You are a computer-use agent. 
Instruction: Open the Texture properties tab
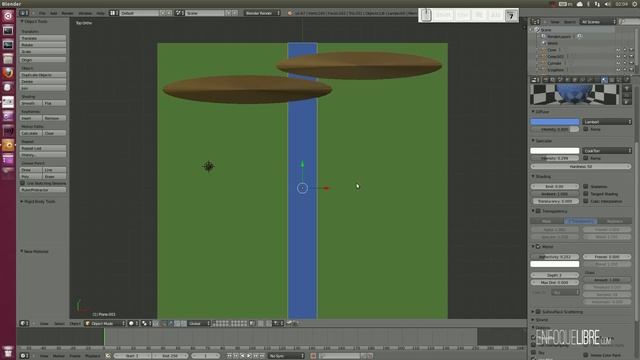click(x=611, y=80)
